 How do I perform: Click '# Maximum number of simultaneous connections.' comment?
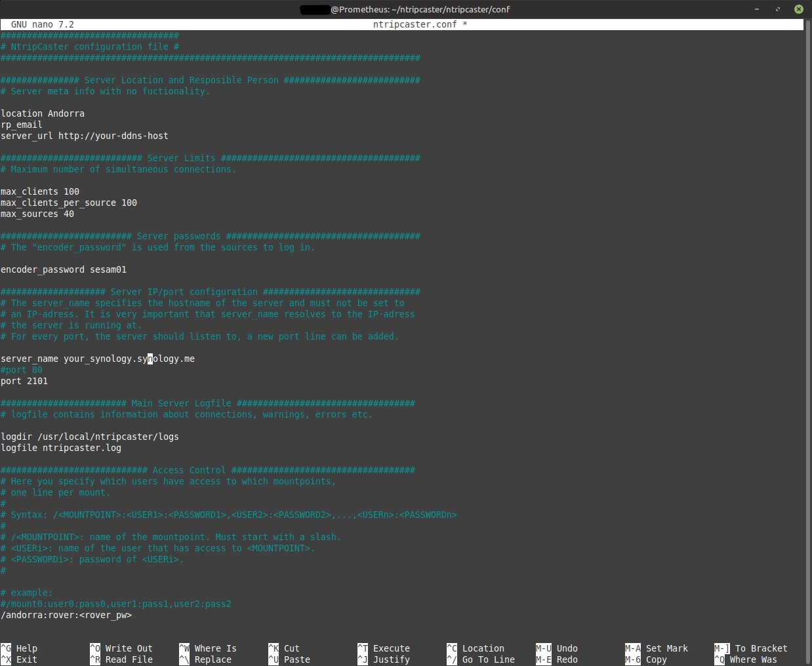[119, 169]
